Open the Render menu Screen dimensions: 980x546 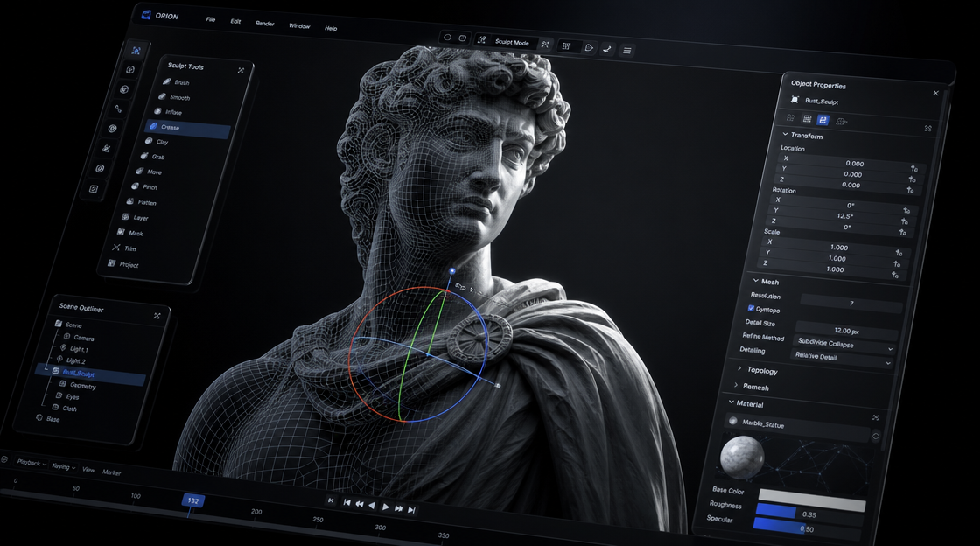tap(265, 24)
